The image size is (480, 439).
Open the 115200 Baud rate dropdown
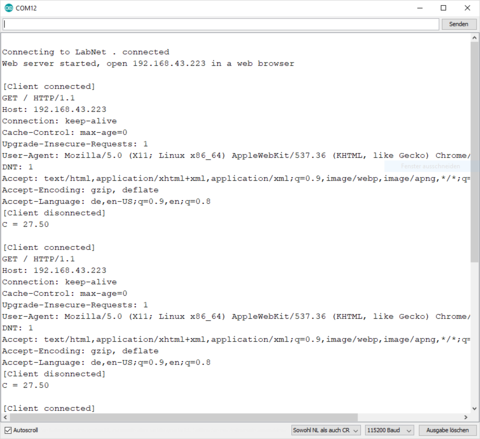click(x=389, y=430)
